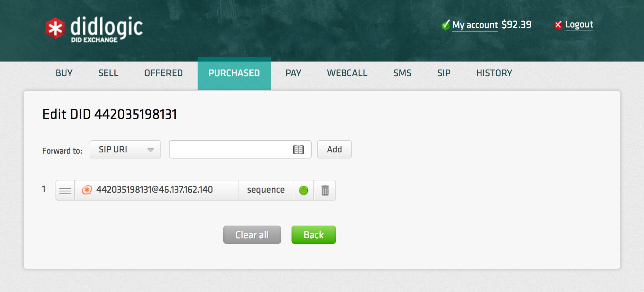Viewport: 644px width, 292px height.
Task: Click the sequence label on the forwarding rule
Action: [266, 190]
